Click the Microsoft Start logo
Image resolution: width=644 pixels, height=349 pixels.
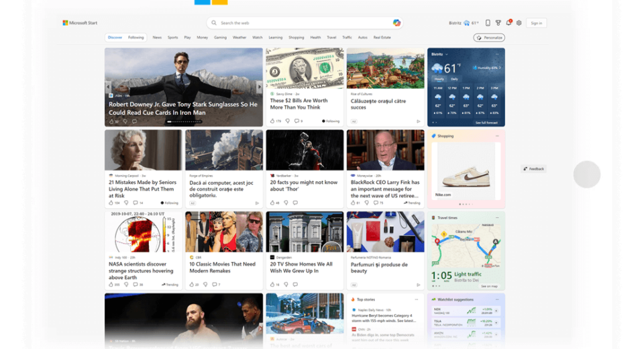(80, 23)
